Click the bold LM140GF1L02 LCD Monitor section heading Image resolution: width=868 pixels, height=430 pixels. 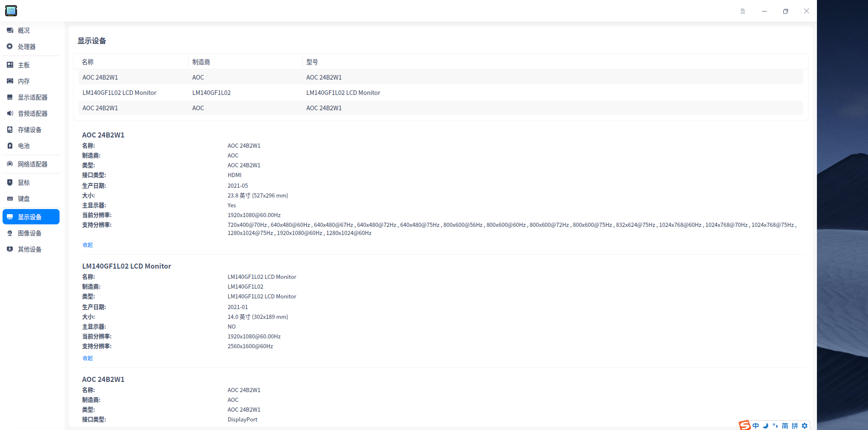(x=127, y=266)
